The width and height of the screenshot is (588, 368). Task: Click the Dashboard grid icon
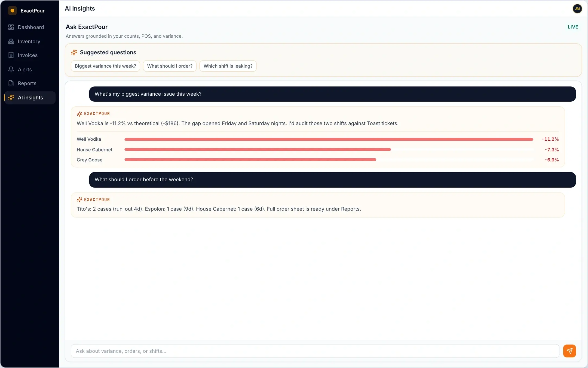pyautogui.click(x=11, y=27)
